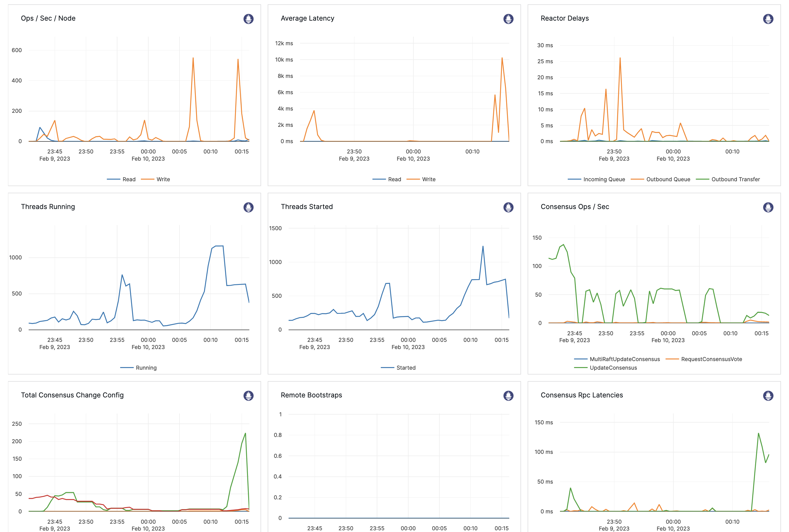Click the Consensus Ops / Sec panel title
Image resolution: width=789 pixels, height=532 pixels.
click(x=575, y=207)
